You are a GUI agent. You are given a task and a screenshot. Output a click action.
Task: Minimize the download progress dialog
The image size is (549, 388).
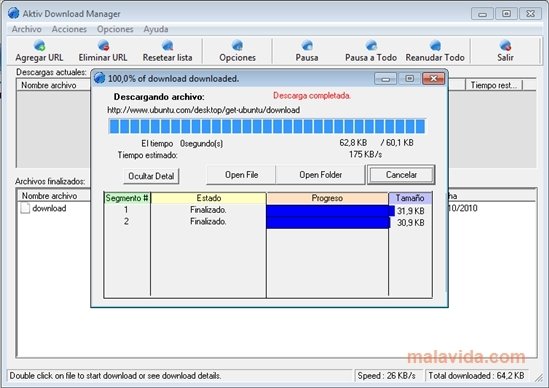pyautogui.click(x=385, y=78)
